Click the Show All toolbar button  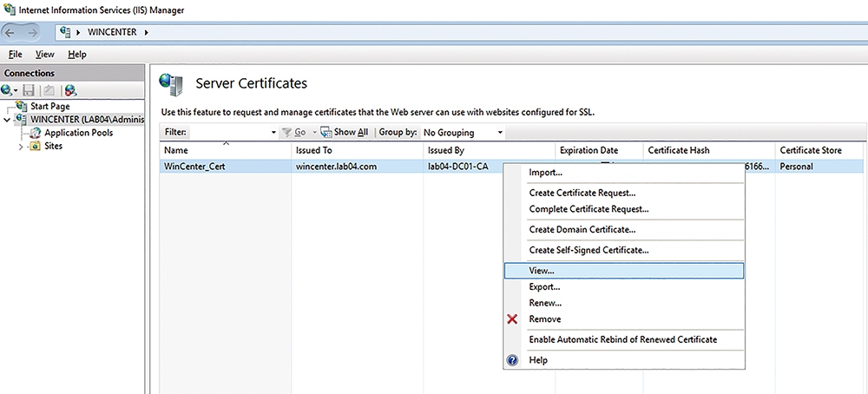(345, 132)
